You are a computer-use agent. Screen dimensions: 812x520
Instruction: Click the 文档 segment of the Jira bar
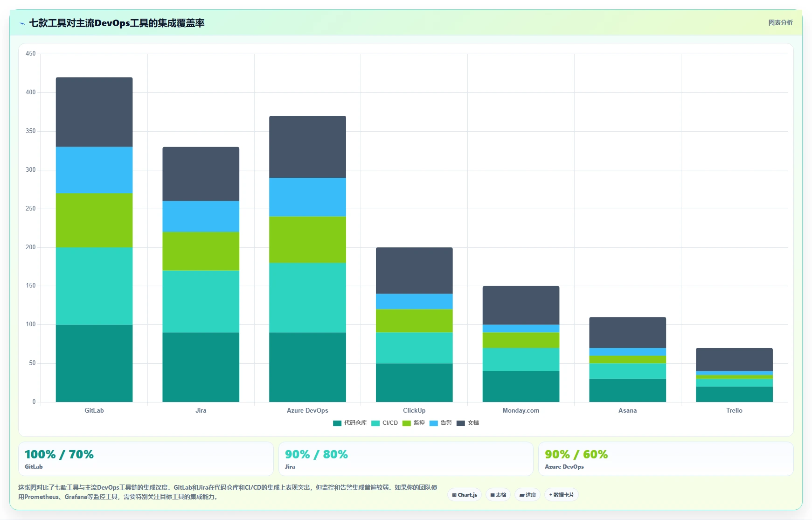click(201, 174)
